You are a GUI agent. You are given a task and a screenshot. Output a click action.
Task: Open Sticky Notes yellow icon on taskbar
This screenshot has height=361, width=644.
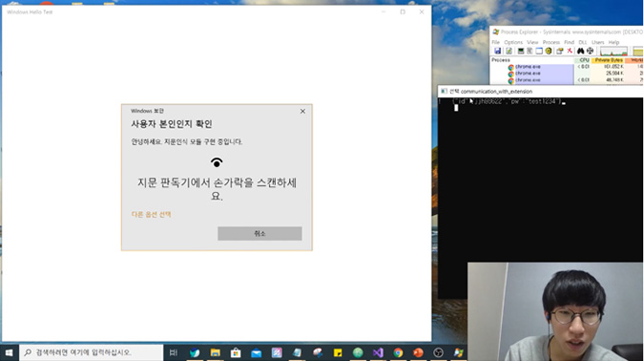[x=338, y=352]
